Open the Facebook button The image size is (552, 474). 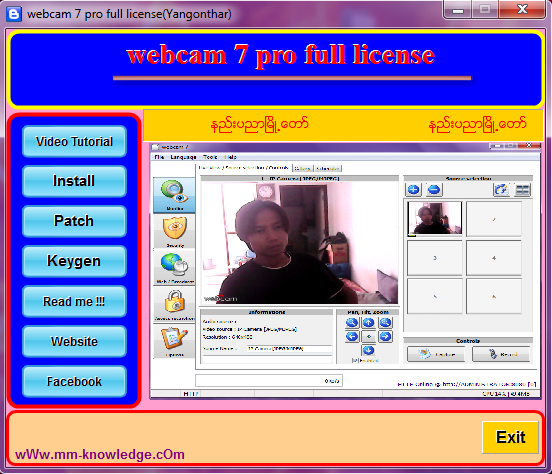point(74,382)
